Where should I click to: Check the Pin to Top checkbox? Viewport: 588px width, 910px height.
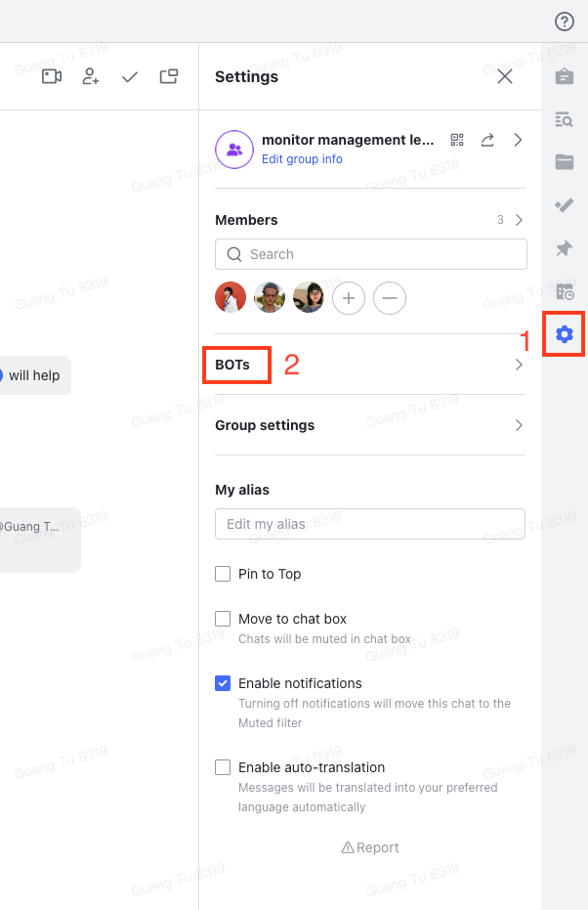click(223, 574)
